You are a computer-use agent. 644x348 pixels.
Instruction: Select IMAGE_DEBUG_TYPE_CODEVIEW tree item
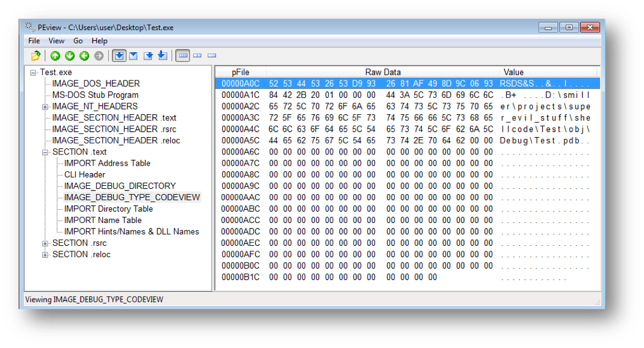(x=132, y=197)
